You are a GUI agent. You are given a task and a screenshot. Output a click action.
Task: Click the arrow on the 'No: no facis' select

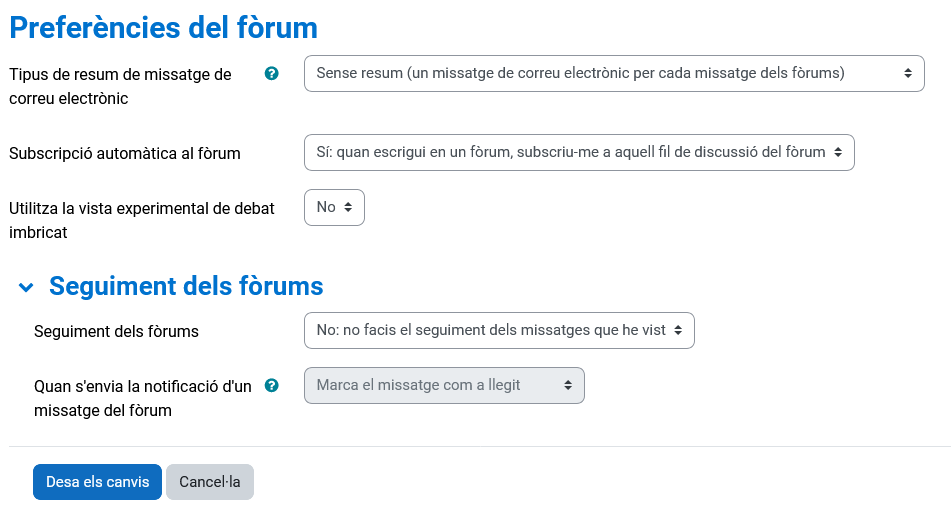678,330
